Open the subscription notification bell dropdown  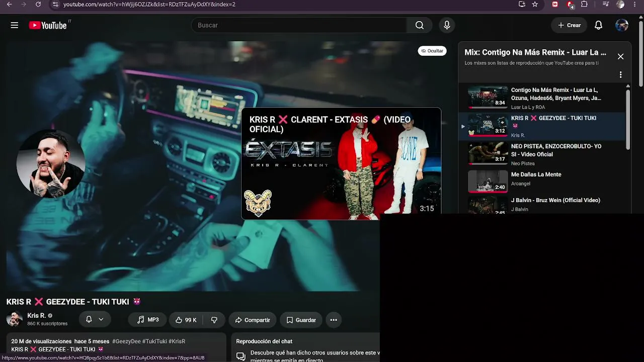(x=95, y=320)
